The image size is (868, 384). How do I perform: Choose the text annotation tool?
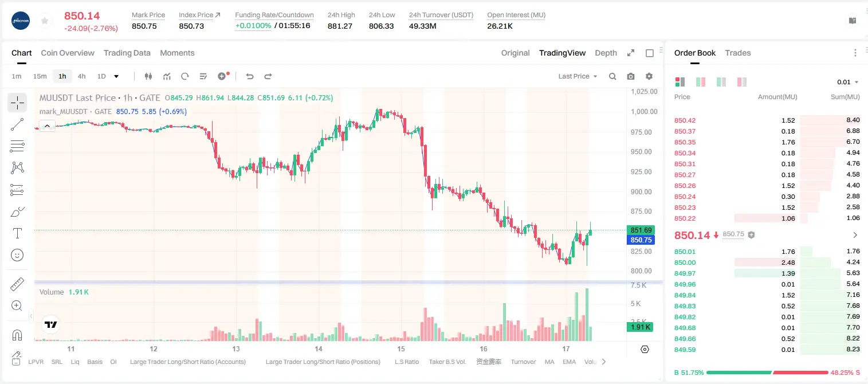click(x=17, y=233)
